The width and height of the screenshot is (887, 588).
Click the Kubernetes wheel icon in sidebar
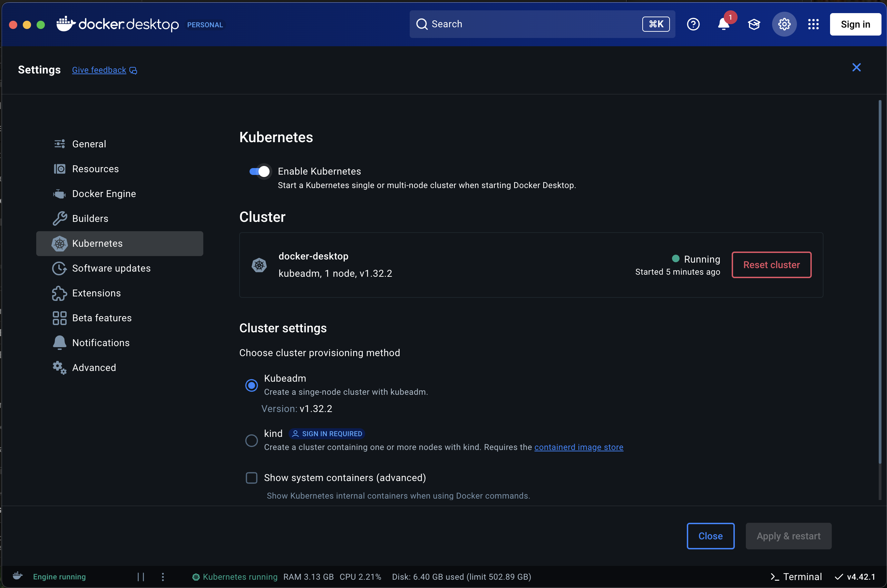59,243
